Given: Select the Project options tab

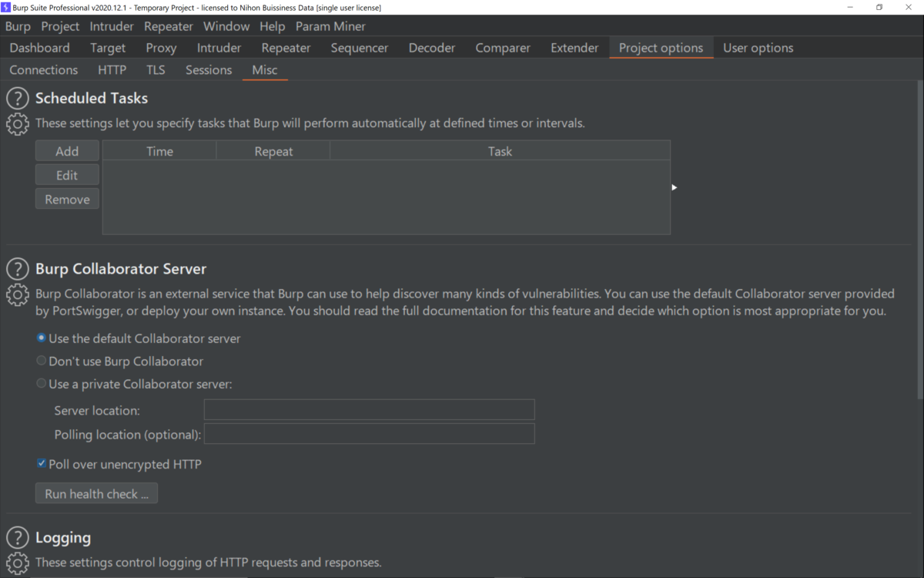Looking at the screenshot, I should 661,48.
